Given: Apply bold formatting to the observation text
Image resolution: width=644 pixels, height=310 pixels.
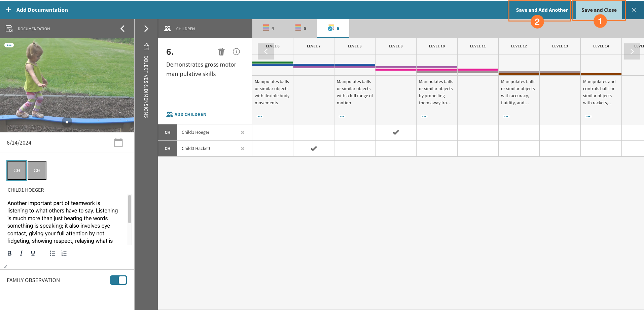Looking at the screenshot, I should point(9,253).
